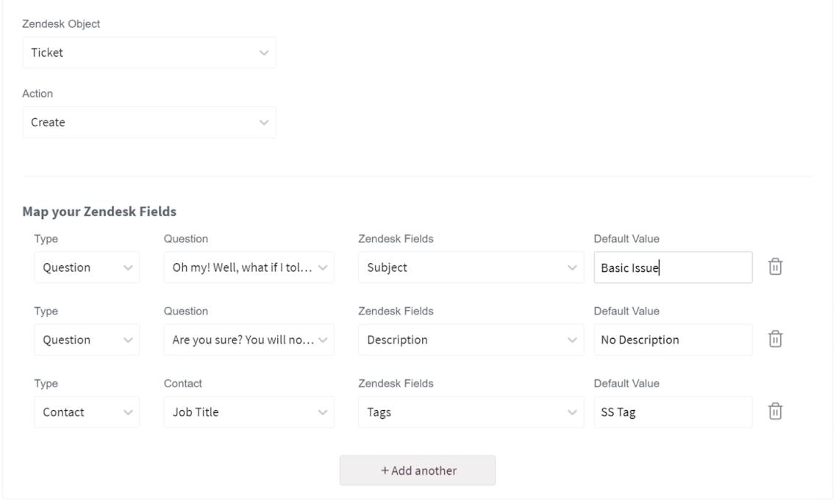Remove the Tags mapping with trash icon
Screen dimensions: 836x504
point(775,412)
